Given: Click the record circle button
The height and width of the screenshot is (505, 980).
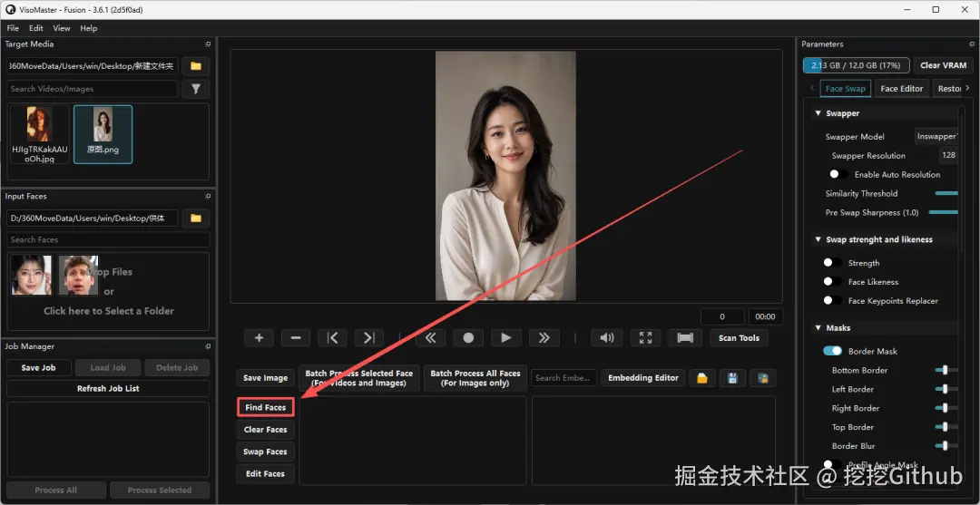Looking at the screenshot, I should click(468, 337).
